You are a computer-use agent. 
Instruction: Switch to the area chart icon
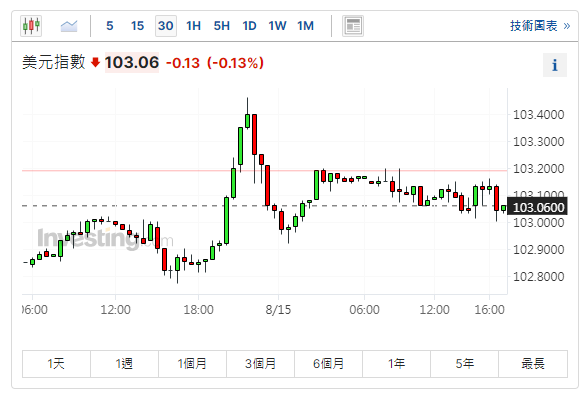click(69, 26)
